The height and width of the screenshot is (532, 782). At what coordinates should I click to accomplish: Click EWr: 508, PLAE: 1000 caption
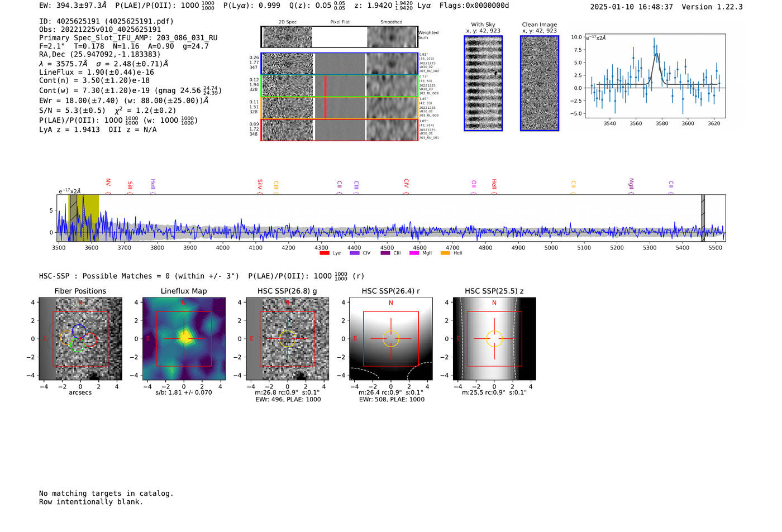(392, 400)
